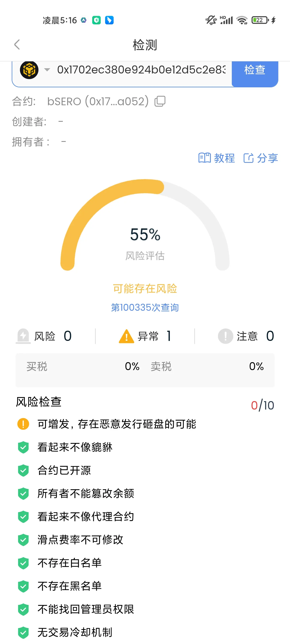
Task: Expand the chain dropdown arrow
Action: [x=47, y=69]
